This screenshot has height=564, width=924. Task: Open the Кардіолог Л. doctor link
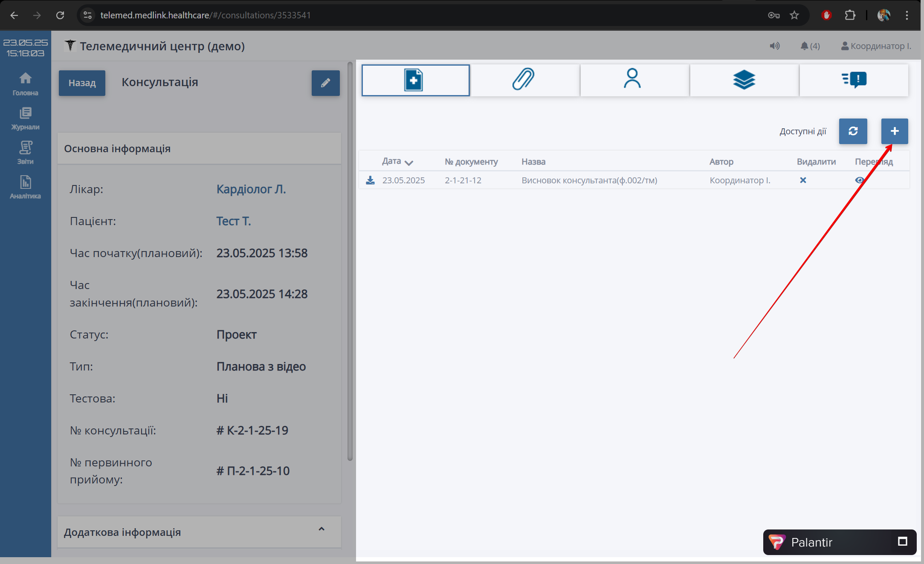point(251,189)
